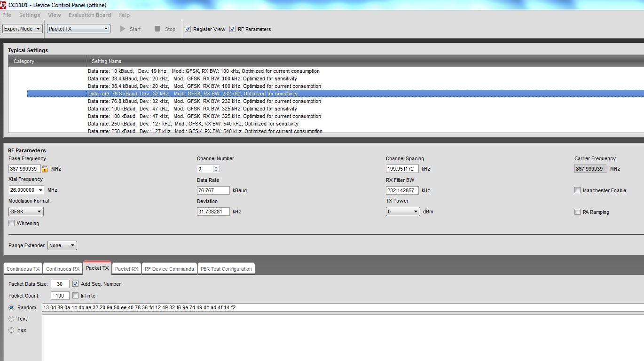The image size is (644, 361).
Task: Click the Stop square icon
Action: coord(157,29)
